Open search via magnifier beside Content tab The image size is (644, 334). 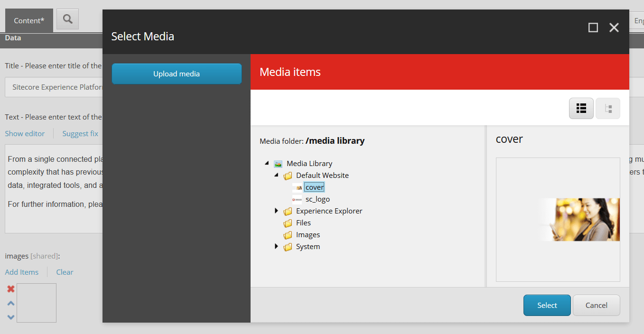[67, 19]
